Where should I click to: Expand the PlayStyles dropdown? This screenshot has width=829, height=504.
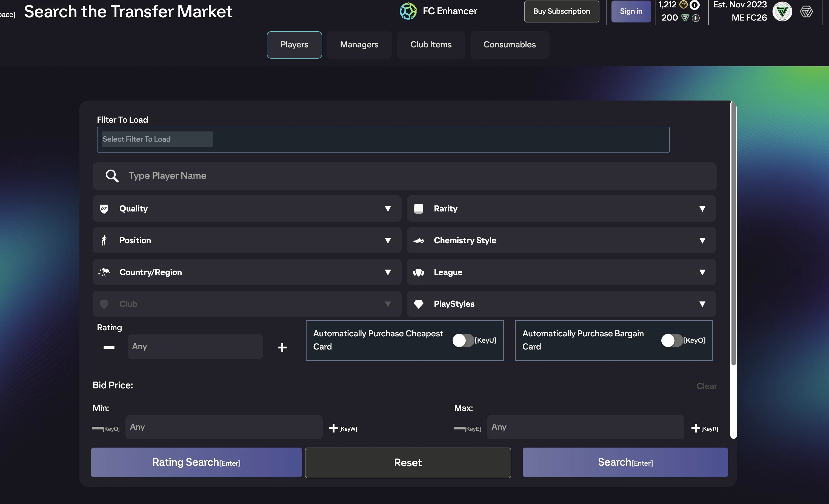click(x=561, y=304)
